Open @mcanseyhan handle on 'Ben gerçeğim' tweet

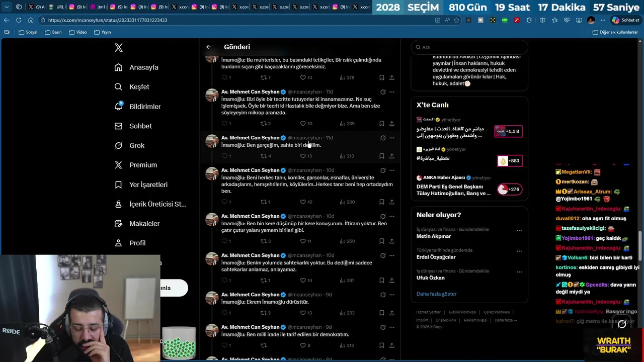click(x=304, y=138)
